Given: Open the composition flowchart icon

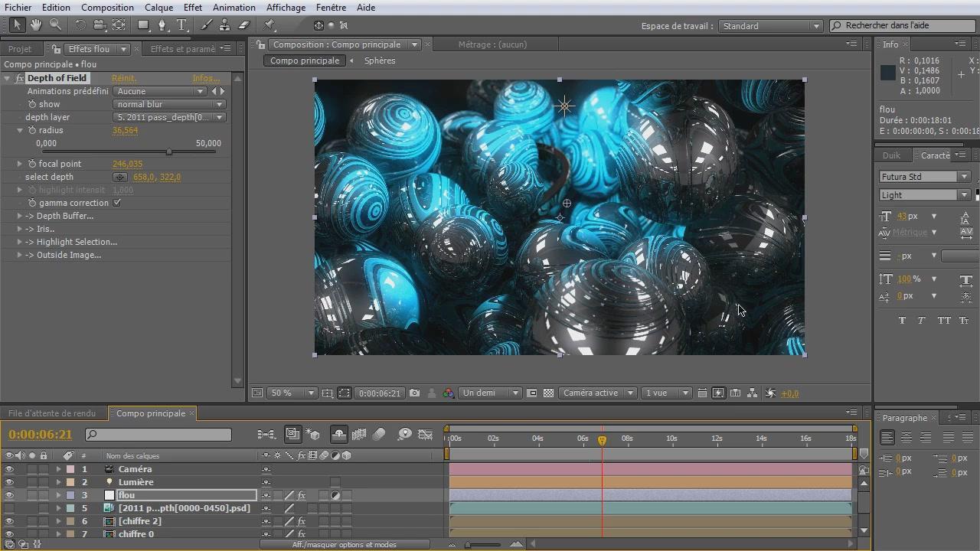Looking at the screenshot, I should tap(753, 393).
